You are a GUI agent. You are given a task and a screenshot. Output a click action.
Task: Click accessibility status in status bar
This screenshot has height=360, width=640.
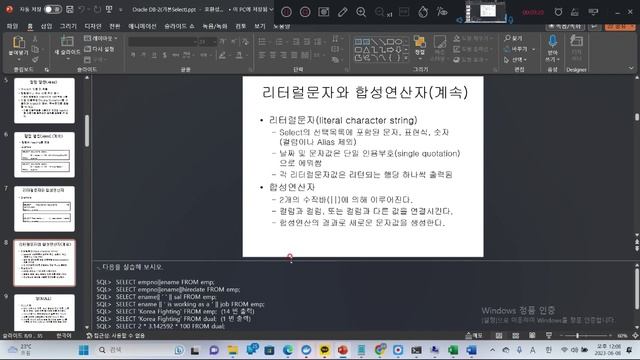(116, 336)
